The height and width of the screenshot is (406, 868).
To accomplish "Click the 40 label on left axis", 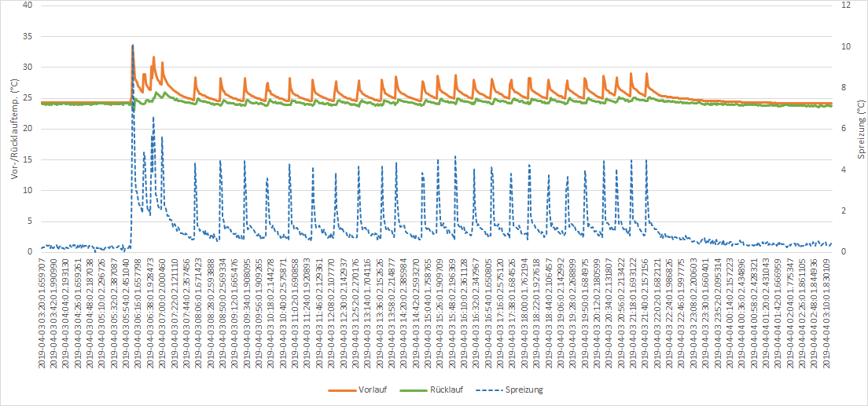I will pyautogui.click(x=28, y=5).
